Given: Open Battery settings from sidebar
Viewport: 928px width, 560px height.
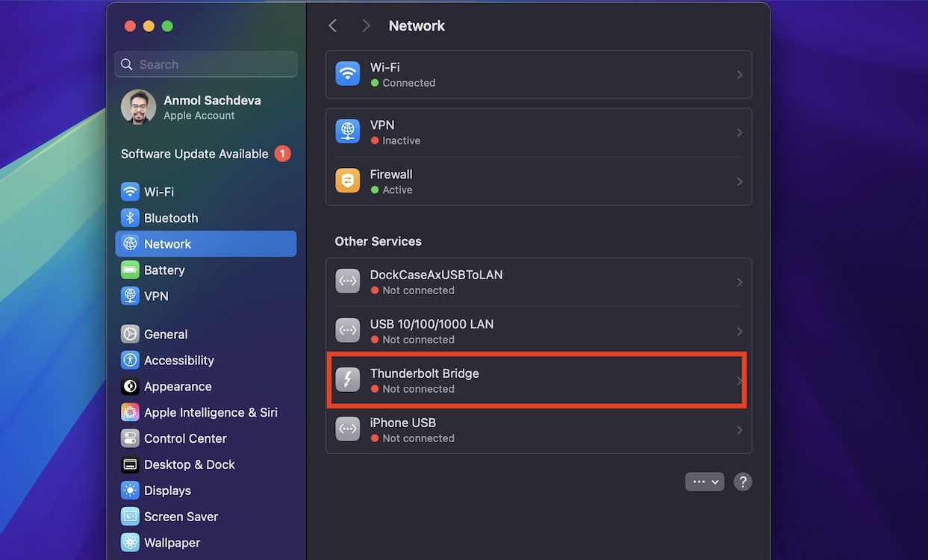Looking at the screenshot, I should pos(164,270).
